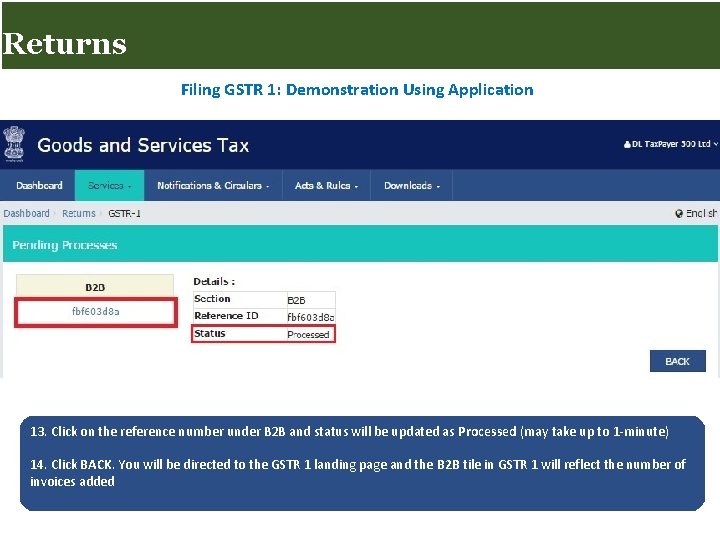The width and height of the screenshot is (720, 540).
Task: Click the Dashboard breadcrumb link
Action: [x=26, y=214]
